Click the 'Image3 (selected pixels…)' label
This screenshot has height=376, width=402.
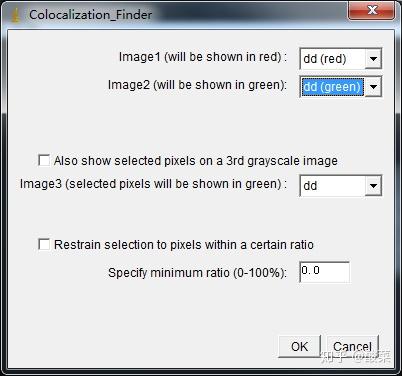[153, 184]
